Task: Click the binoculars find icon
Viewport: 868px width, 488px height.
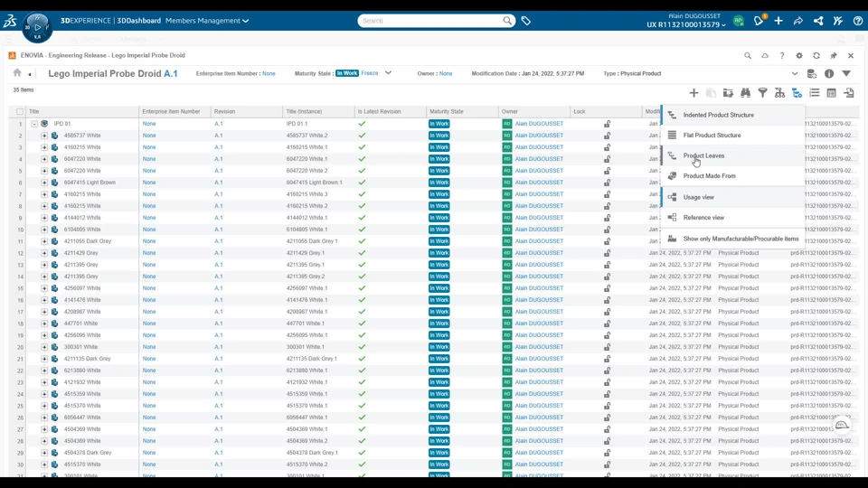Action: click(745, 93)
